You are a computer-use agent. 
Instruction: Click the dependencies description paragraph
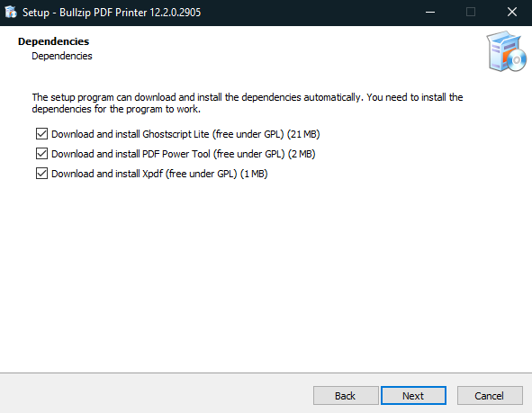[248, 103]
